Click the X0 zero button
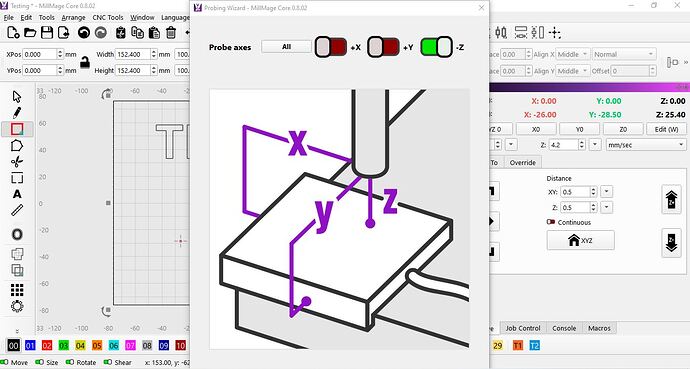This screenshot has height=369, width=690. coord(536,129)
